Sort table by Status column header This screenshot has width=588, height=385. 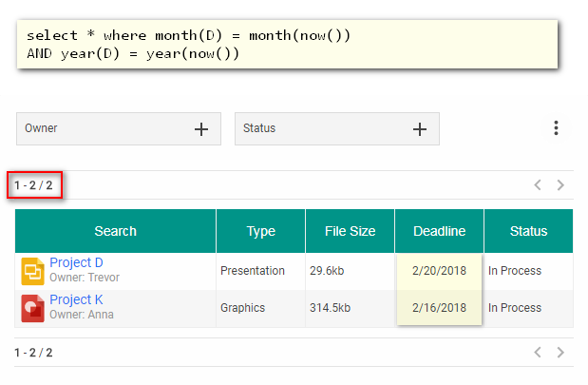tap(528, 231)
